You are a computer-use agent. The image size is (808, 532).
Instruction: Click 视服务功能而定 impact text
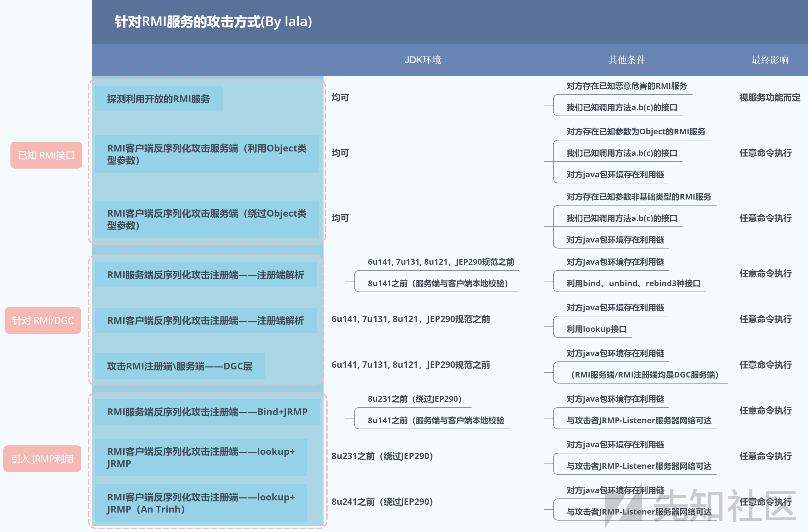[769, 98]
